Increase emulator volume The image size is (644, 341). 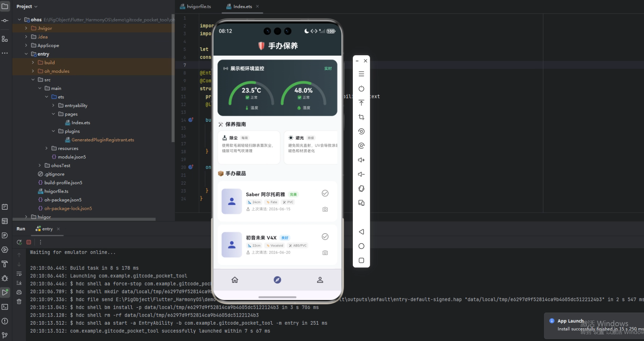point(361,160)
